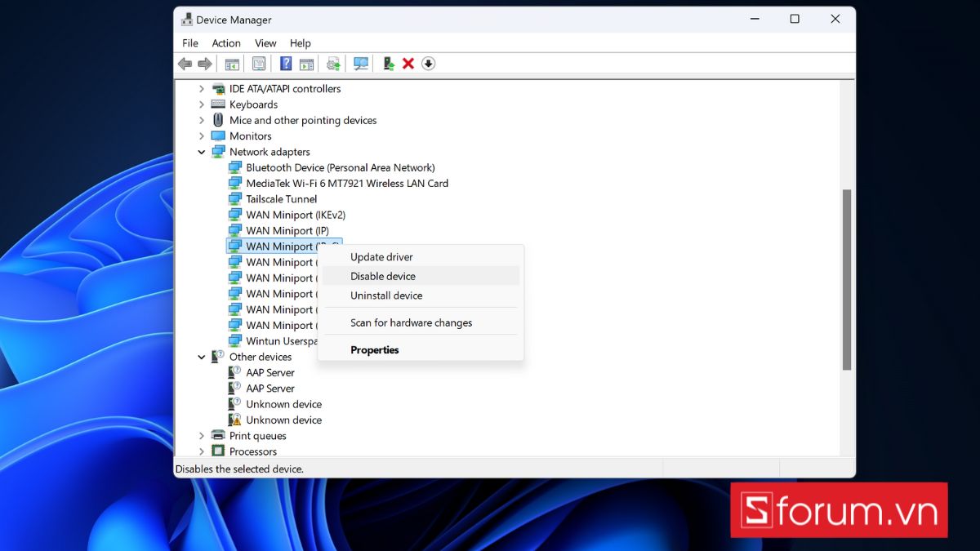Click the Other devices category icon
The image size is (980, 551).
click(x=218, y=357)
